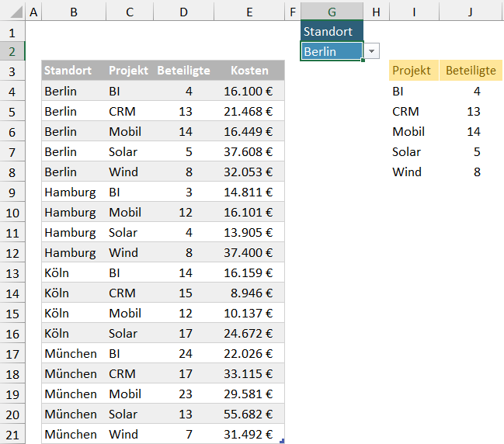
Task: Click the table resize handle at bottom-right corner
Action: (282, 441)
